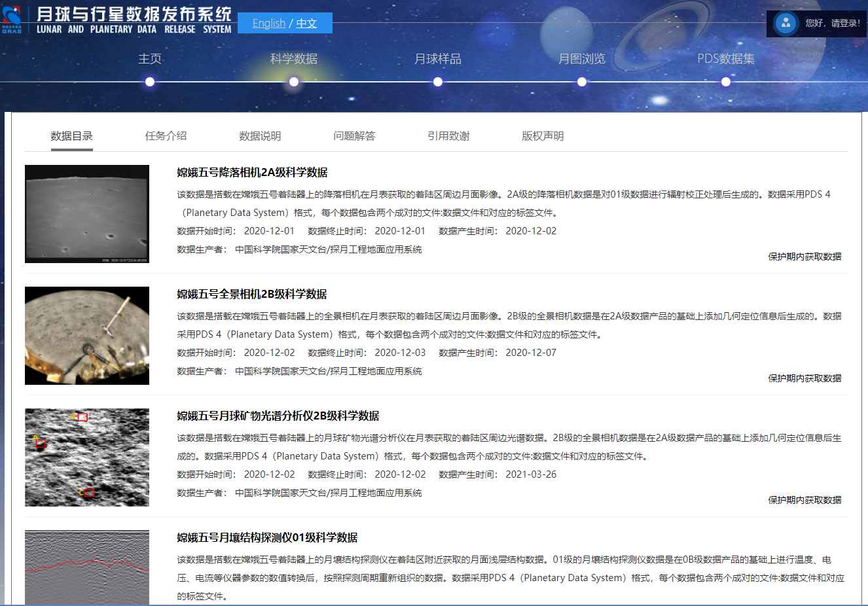868x606 pixels.
Task: Open title 嫦娥五号全景相机2B级科学数据
Action: [252, 294]
